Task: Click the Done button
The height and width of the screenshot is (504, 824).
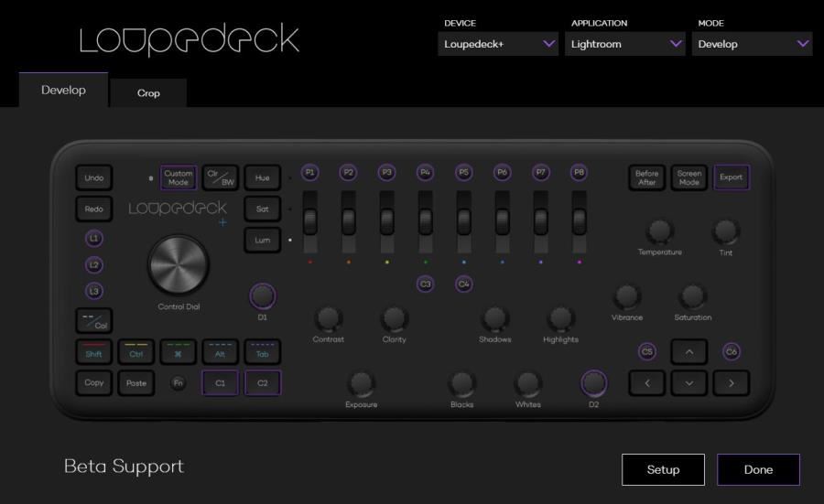Action: tap(758, 469)
